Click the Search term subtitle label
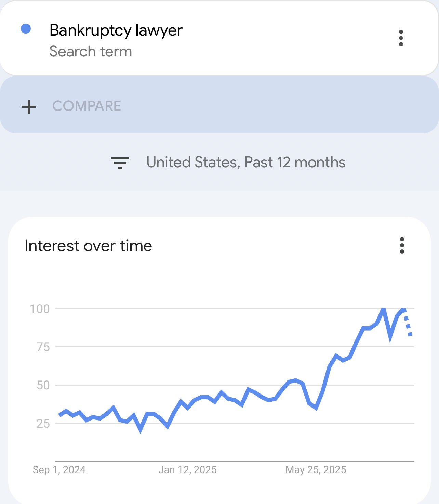439x504 pixels. 91,52
